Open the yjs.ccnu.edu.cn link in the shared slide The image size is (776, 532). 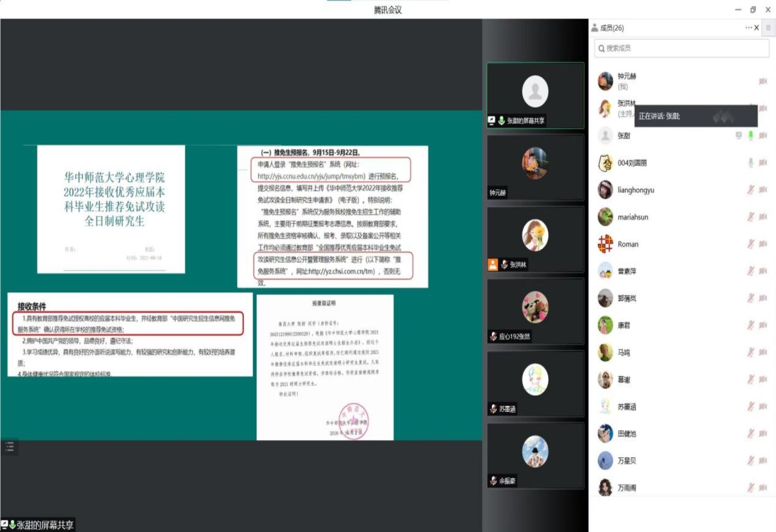point(311,176)
